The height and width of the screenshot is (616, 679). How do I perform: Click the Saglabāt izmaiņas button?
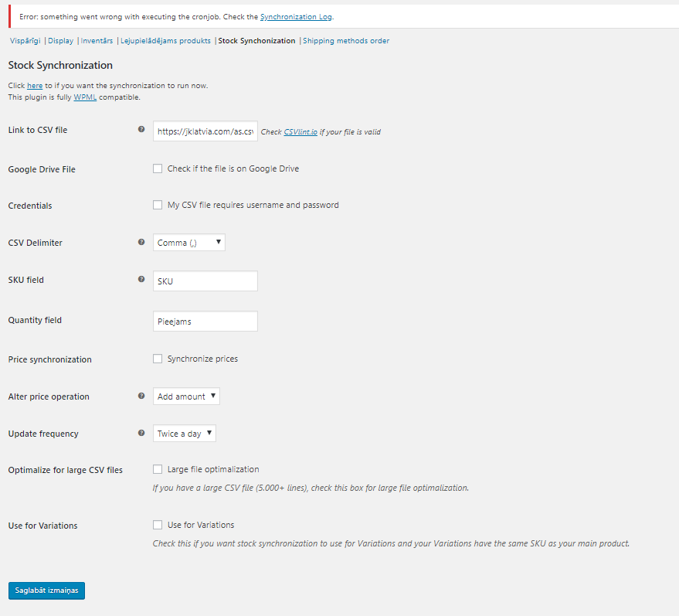click(x=47, y=590)
